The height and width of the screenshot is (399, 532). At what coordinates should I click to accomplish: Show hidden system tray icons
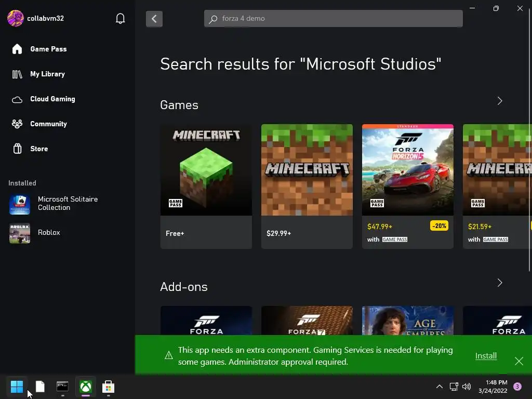click(440, 387)
